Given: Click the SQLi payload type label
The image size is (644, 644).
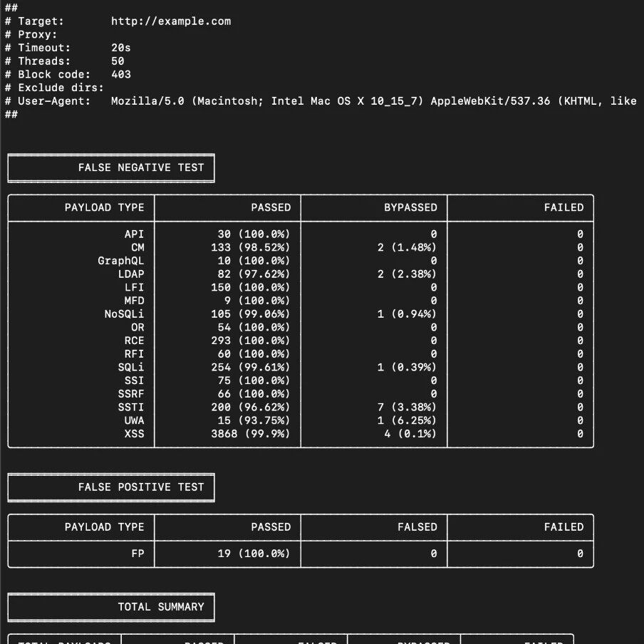Looking at the screenshot, I should coord(131,367).
